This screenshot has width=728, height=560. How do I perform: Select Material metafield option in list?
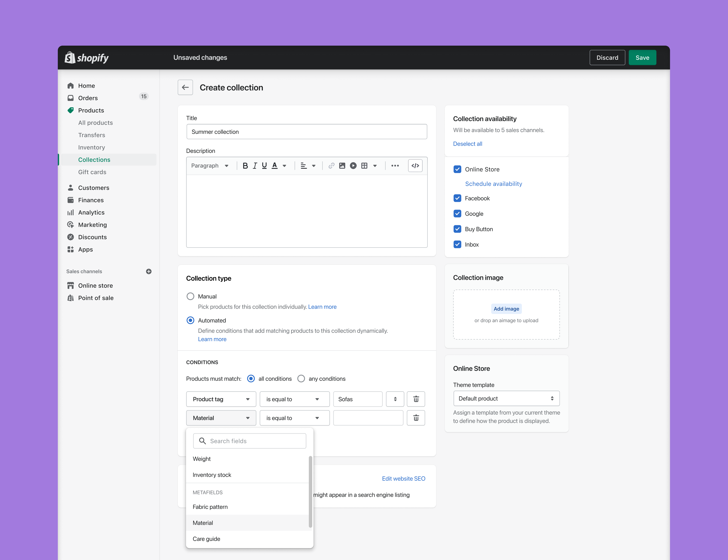coord(247,523)
